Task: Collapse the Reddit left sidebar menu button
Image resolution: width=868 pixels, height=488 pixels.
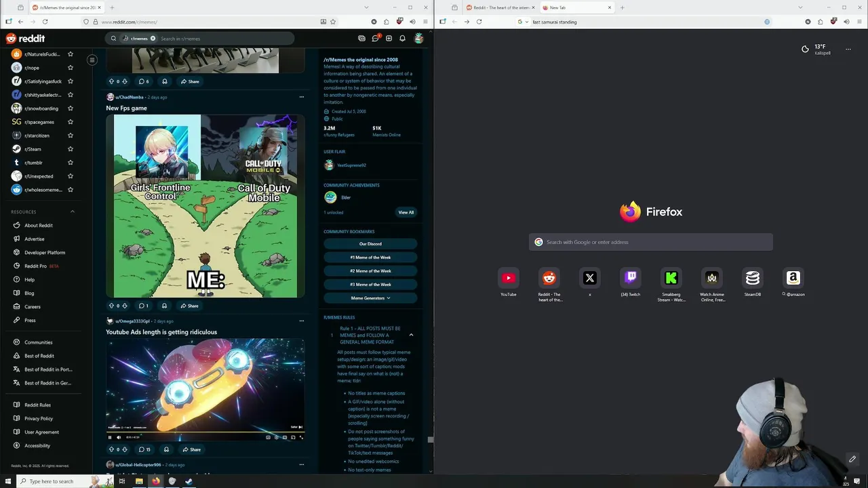Action: [92, 60]
